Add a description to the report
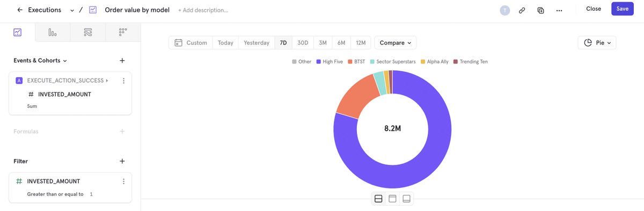Image resolution: width=644 pixels, height=211 pixels. (x=203, y=10)
